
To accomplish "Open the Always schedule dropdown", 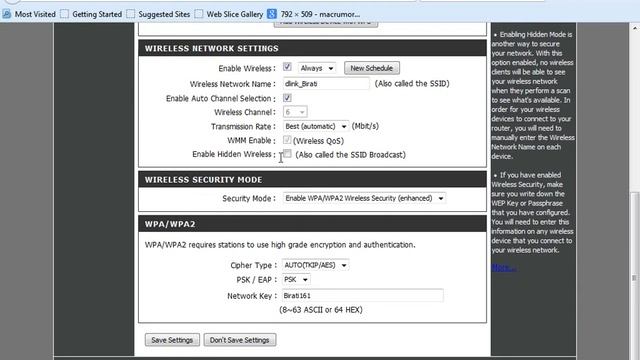I will click(x=316, y=68).
